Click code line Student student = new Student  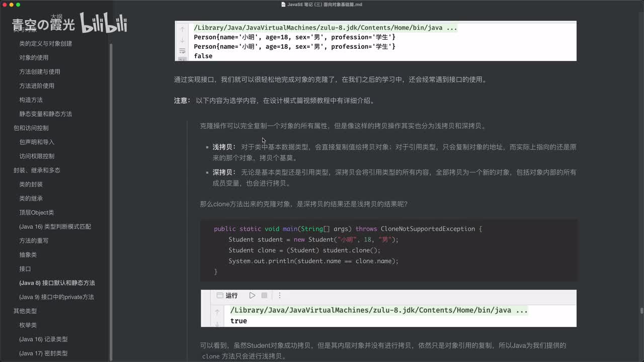click(313, 240)
